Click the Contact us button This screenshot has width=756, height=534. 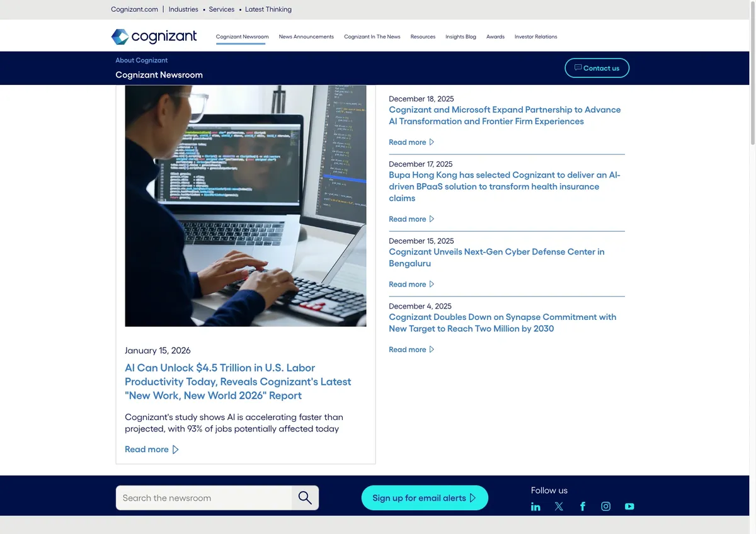click(597, 68)
